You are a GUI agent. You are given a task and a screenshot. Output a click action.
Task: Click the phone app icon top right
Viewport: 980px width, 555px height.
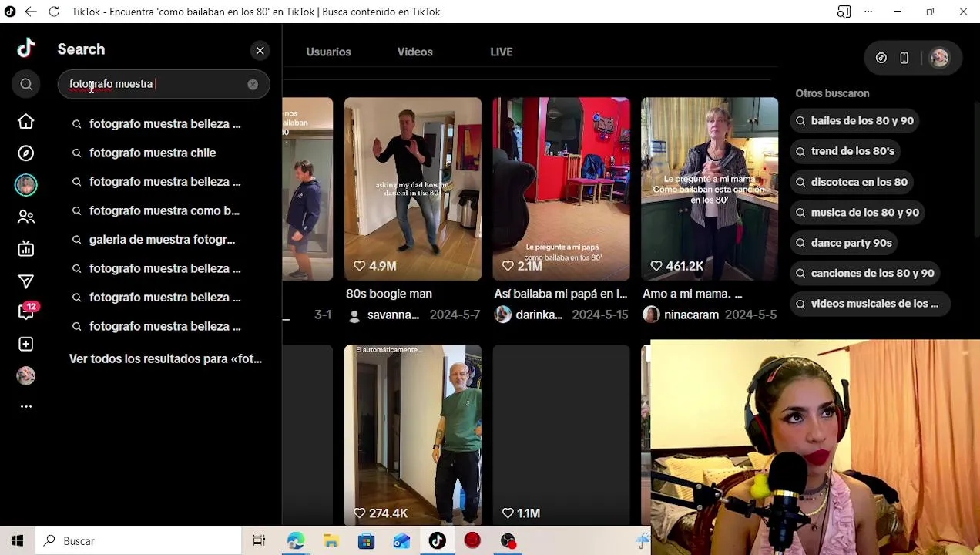pyautogui.click(x=904, y=58)
